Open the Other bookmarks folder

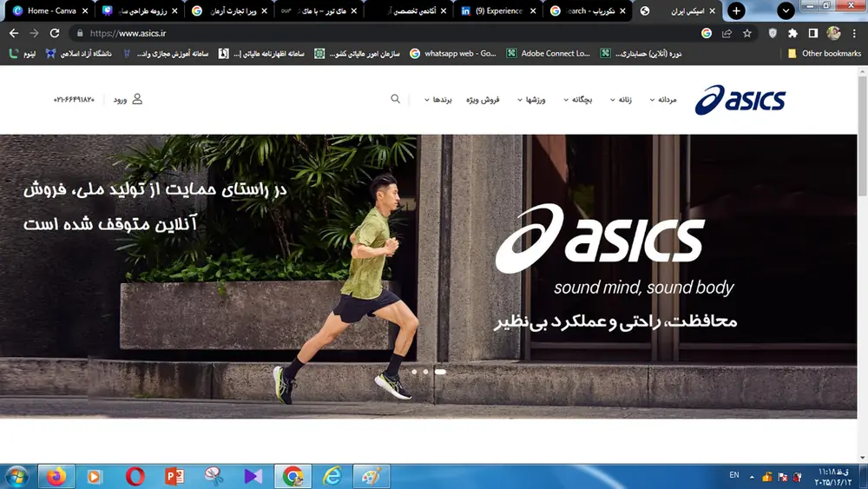click(x=825, y=53)
